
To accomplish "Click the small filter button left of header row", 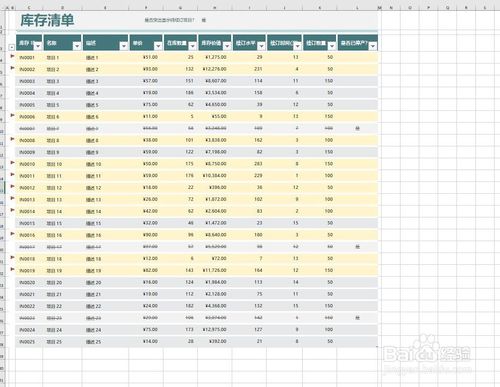I will pos(11,47).
